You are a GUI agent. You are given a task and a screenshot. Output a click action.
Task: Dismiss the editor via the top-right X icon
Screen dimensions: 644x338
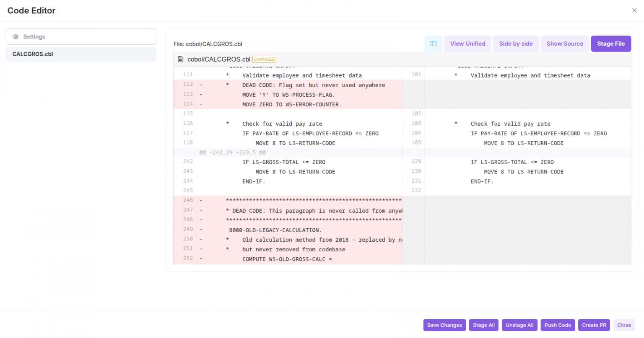tap(634, 10)
